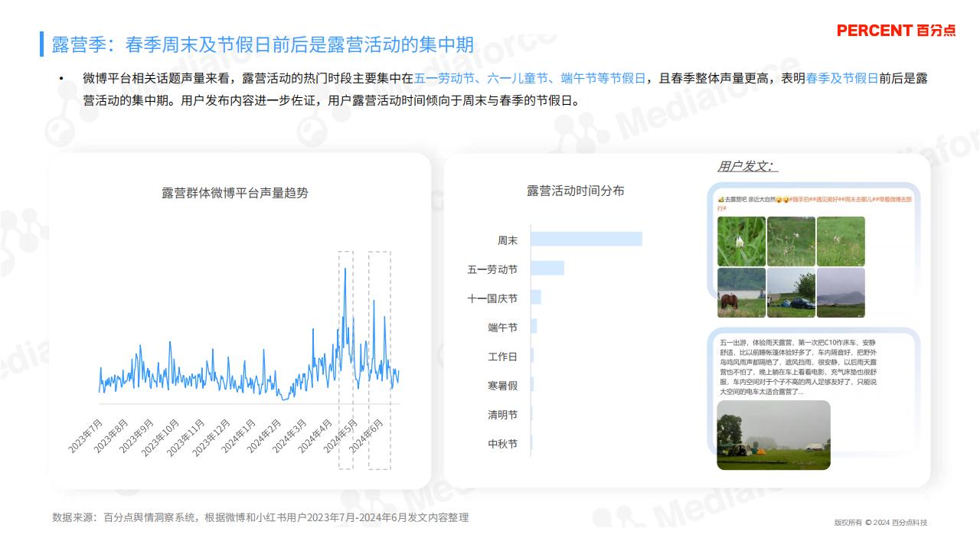Image resolution: width=980 pixels, height=551 pixels.
Task: Click the 2024年2月 axis label
Action: [x=263, y=436]
